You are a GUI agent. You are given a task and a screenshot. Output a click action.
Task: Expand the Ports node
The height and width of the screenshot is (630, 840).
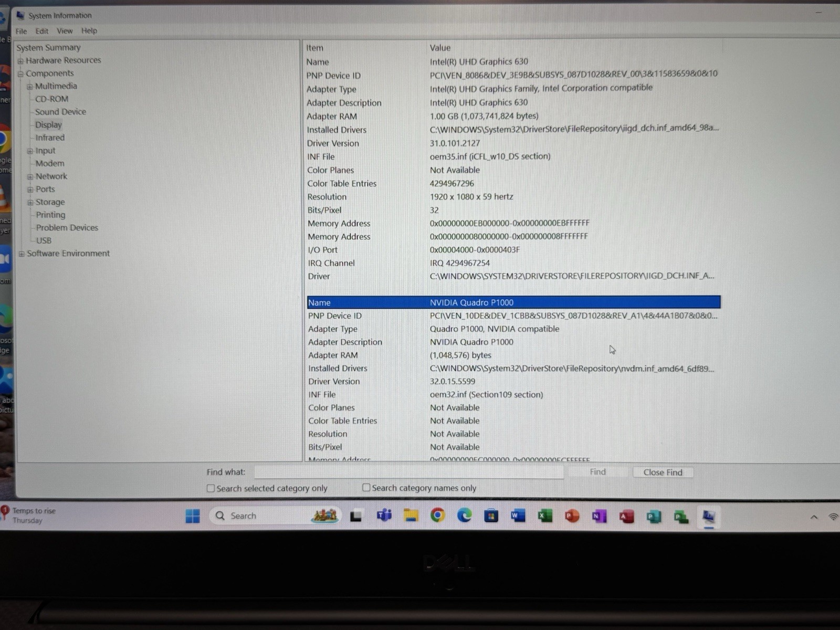coord(30,190)
